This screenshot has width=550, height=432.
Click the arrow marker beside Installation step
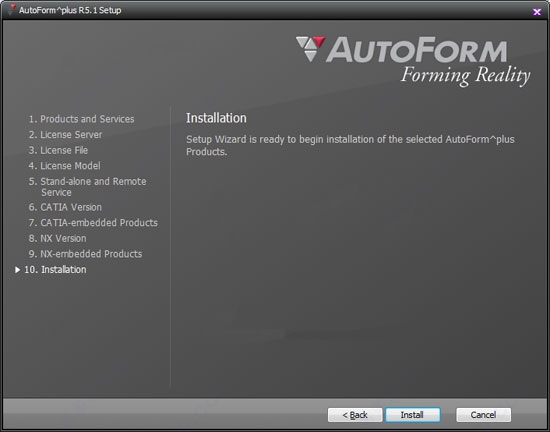(x=17, y=270)
